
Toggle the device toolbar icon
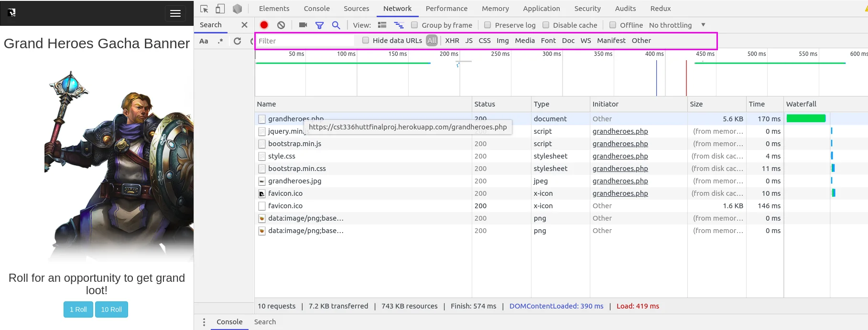point(220,9)
